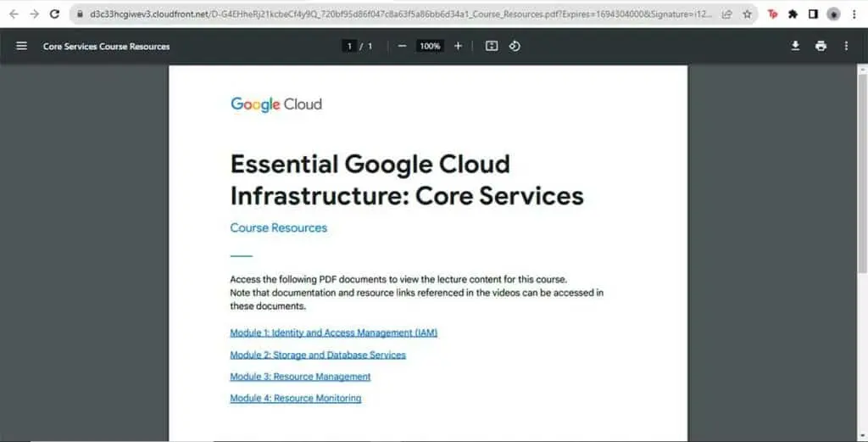Screen dimensions: 868x442
Task: Go back with the browser back arrow
Action: coord(14,14)
